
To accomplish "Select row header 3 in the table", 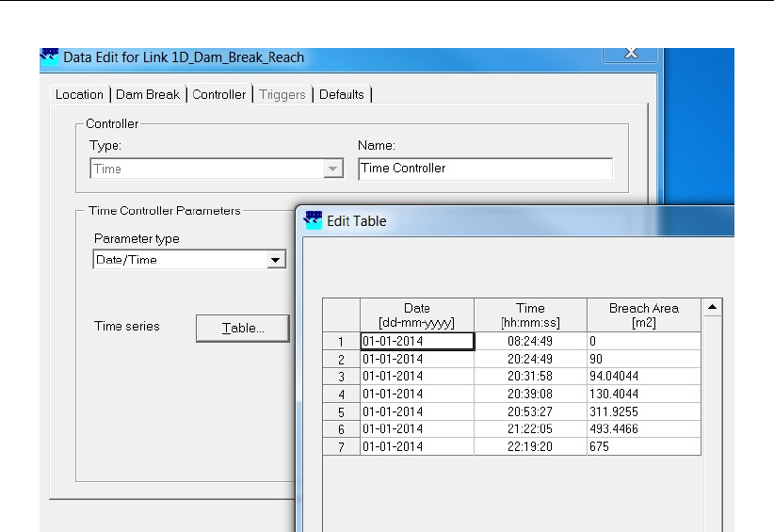I will click(x=341, y=377).
